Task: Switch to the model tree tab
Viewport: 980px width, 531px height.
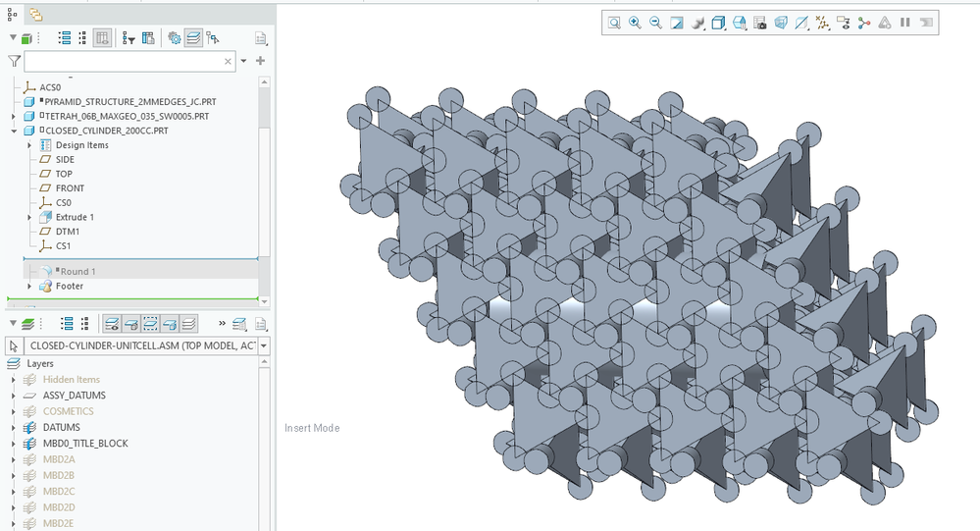Action: click(x=12, y=14)
